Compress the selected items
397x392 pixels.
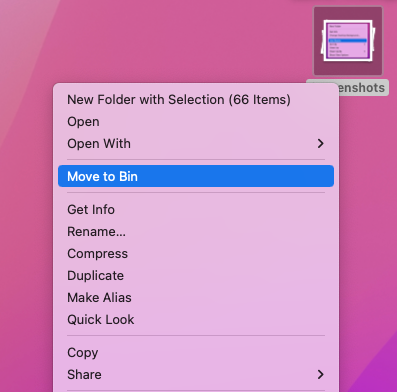pos(196,254)
